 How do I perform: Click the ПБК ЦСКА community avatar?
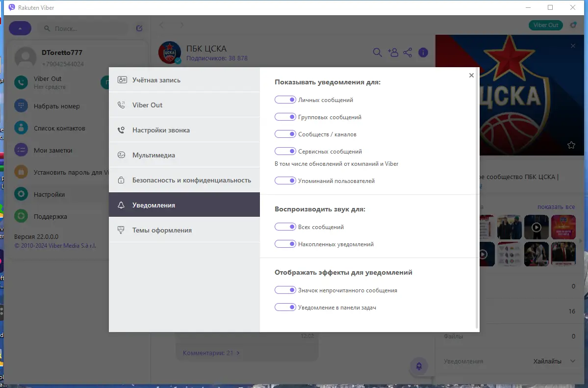click(170, 52)
